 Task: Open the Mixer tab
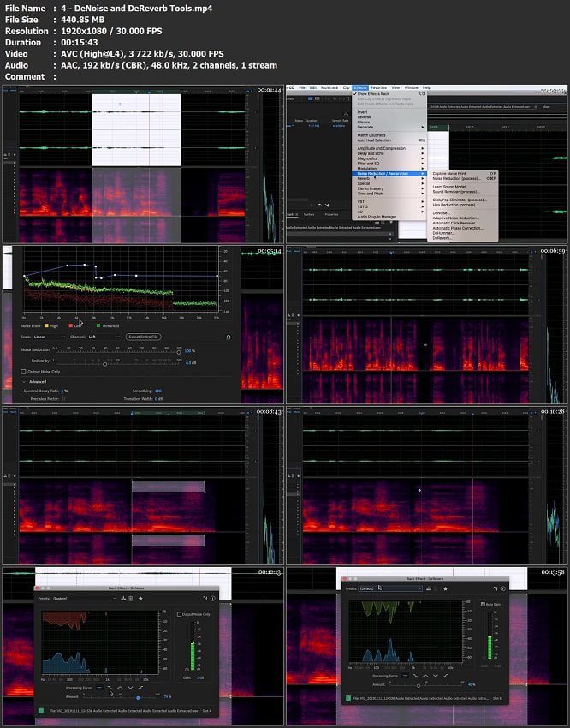click(x=546, y=107)
